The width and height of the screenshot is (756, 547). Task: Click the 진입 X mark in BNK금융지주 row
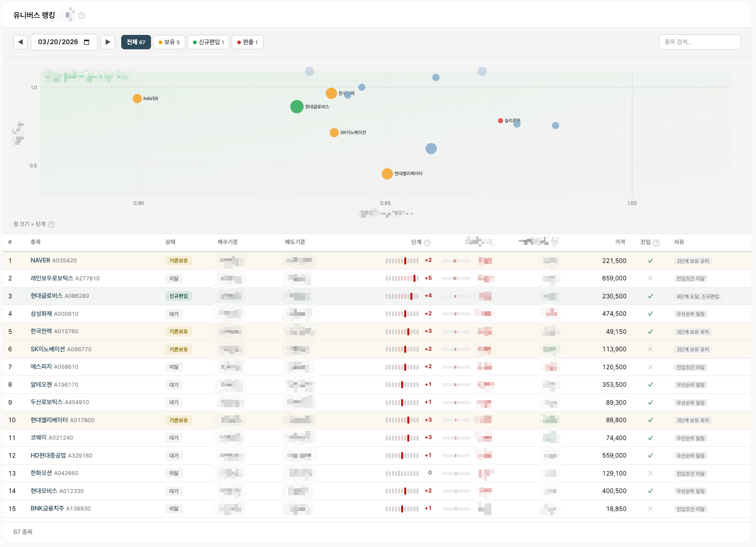(x=650, y=509)
